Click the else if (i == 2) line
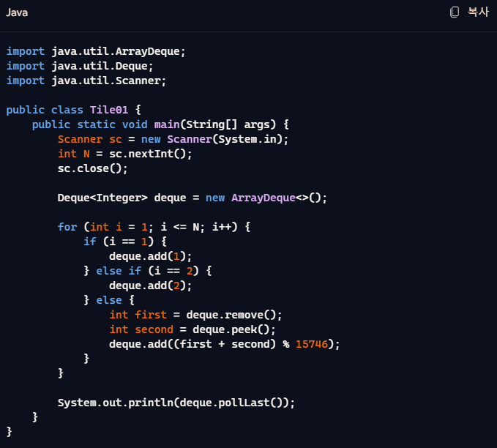Image resolution: width=497 pixels, height=448 pixels. 147,271
